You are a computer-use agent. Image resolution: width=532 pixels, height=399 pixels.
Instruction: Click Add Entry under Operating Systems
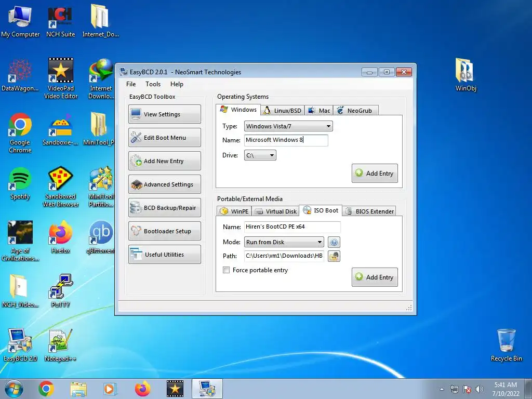tap(375, 174)
